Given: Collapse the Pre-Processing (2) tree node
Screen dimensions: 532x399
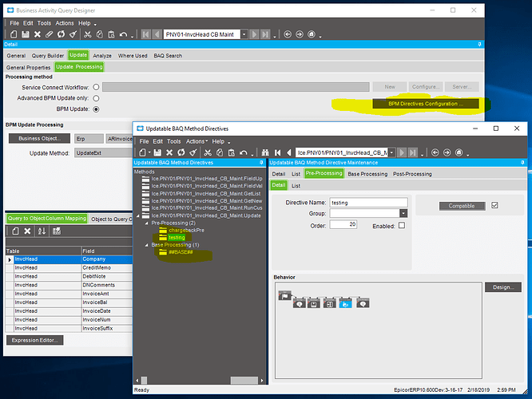Looking at the screenshot, I should 146,223.
